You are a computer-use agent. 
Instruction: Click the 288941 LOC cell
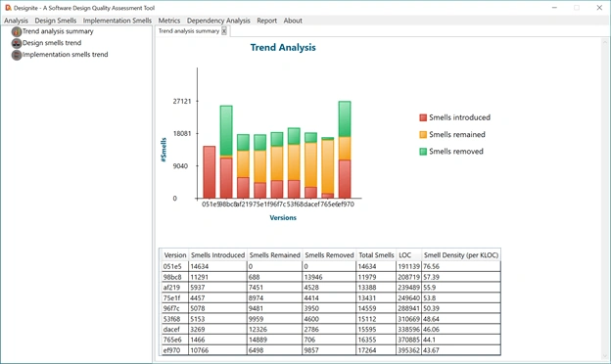408,308
